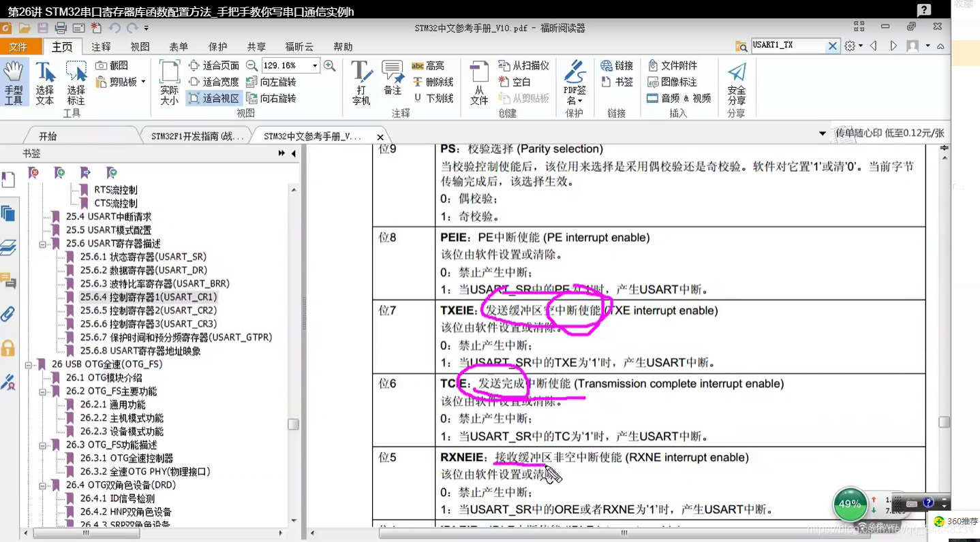Create PDF From File (从文件)
The image size is (980, 542).
coord(479,82)
